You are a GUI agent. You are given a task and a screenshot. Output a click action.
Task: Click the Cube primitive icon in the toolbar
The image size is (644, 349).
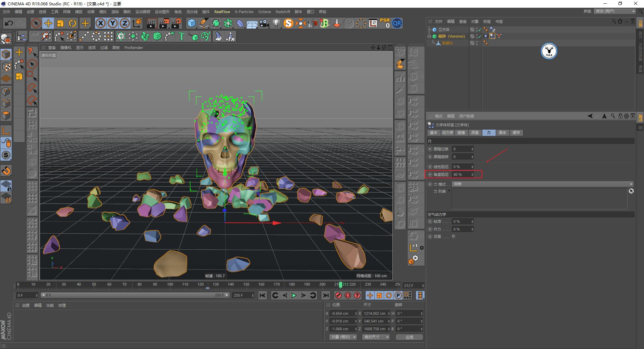point(192,23)
